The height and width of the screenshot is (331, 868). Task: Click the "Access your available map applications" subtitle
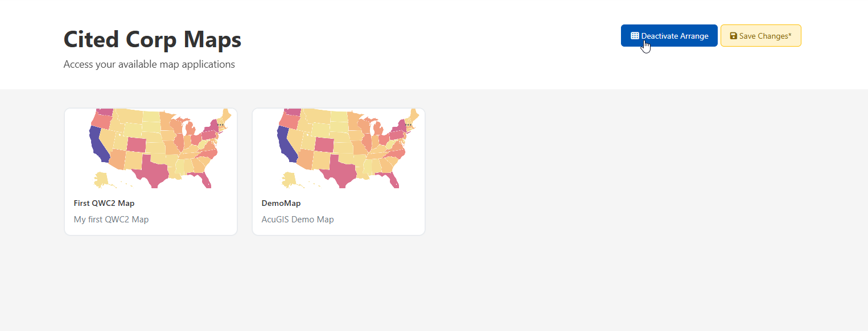click(x=149, y=64)
